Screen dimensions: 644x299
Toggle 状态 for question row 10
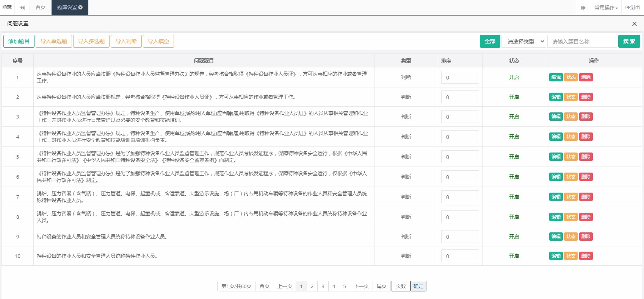(x=570, y=256)
